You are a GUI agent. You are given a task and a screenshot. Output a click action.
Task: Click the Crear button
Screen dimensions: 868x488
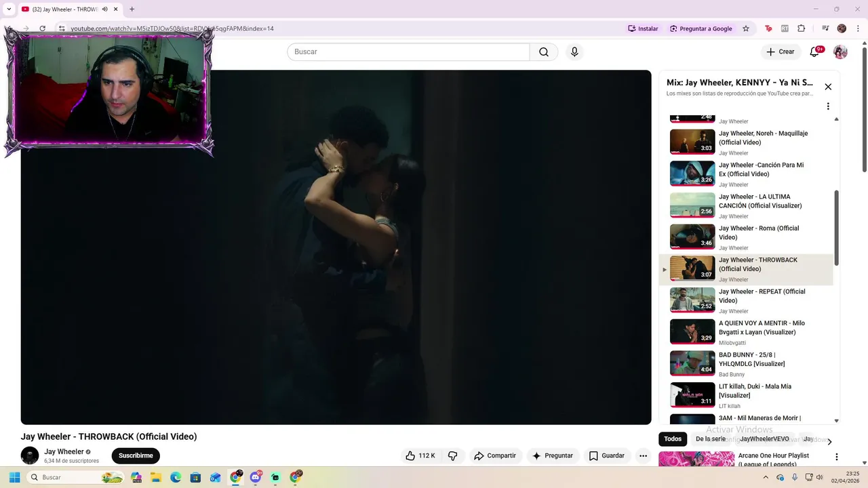[x=781, y=52]
